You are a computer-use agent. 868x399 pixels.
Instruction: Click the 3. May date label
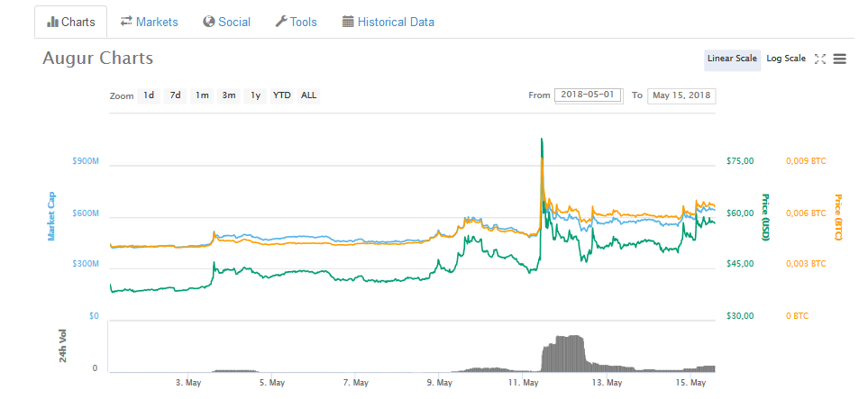pyautogui.click(x=188, y=383)
